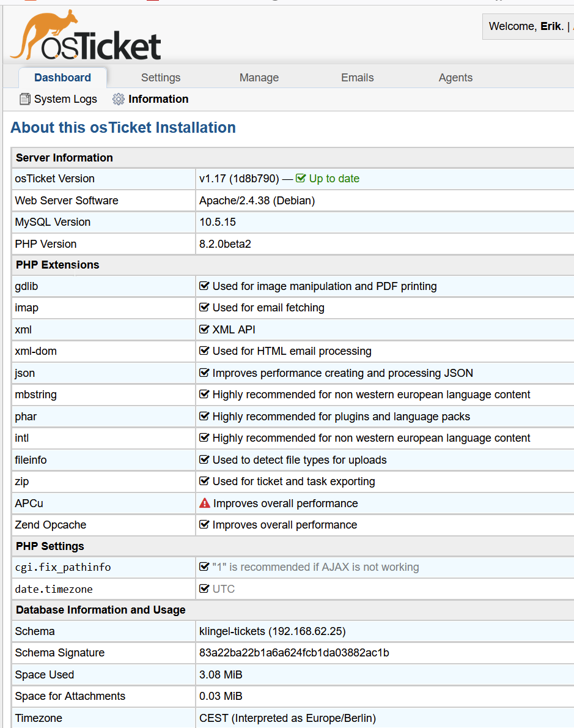Viewport: 574px width, 728px height.
Task: Click the Information submenu link
Action: [x=158, y=99]
